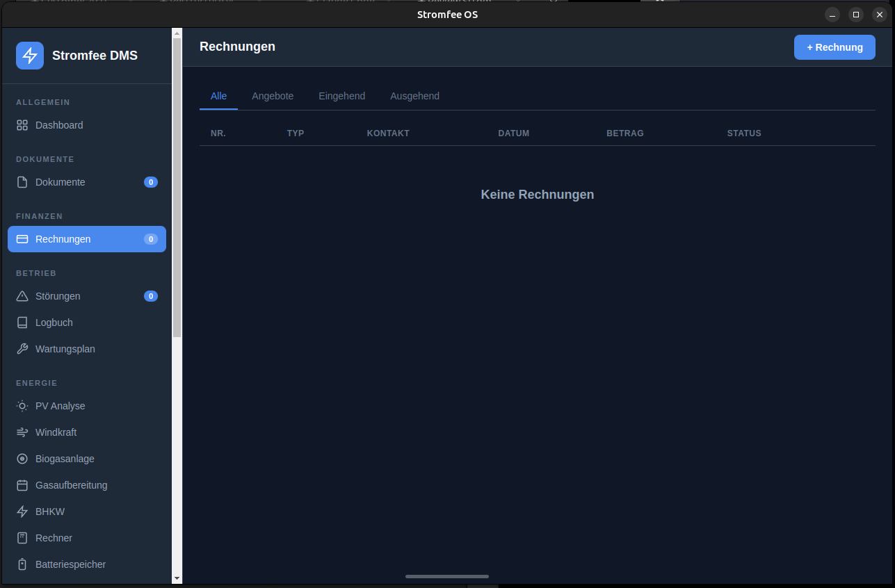This screenshot has height=588, width=895.
Task: Select the PV Analyse sun icon
Action: (22, 406)
